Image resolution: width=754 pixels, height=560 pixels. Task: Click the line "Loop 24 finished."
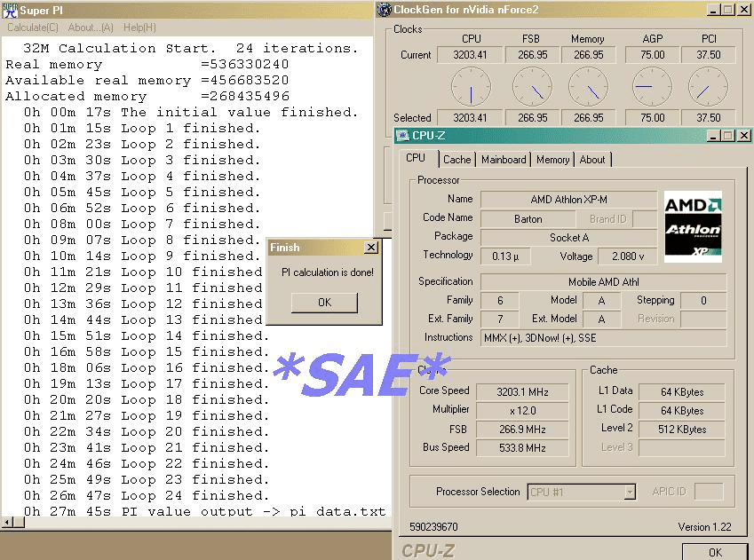(x=147, y=495)
